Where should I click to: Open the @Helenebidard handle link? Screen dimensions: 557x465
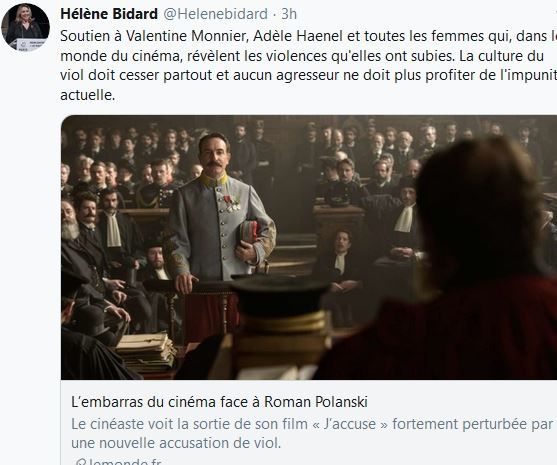point(215,14)
